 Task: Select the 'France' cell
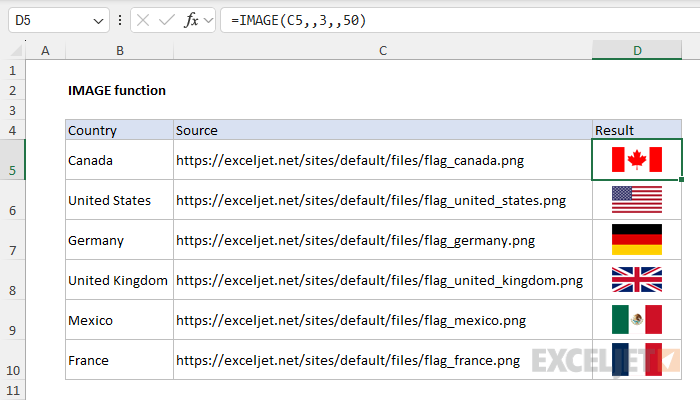coord(119,359)
